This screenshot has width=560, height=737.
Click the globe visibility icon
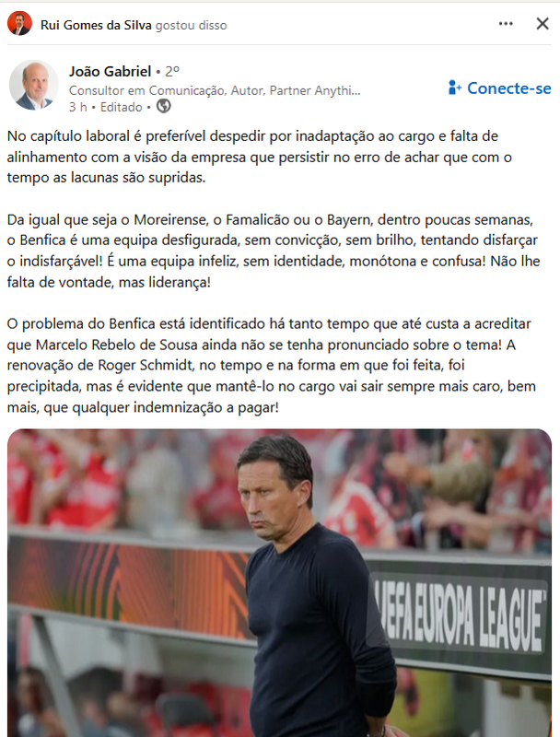164,106
